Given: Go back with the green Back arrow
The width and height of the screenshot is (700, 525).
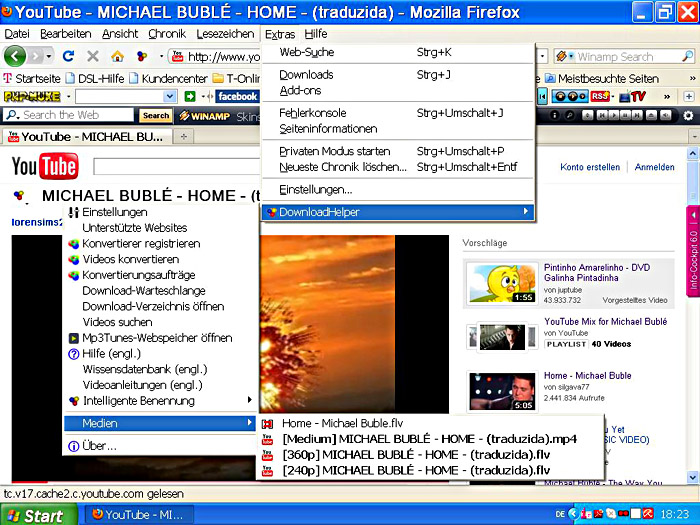Looking at the screenshot, I should [15, 56].
